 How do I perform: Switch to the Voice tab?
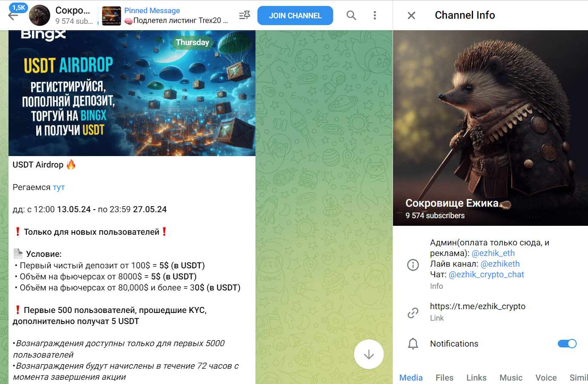tap(546, 378)
